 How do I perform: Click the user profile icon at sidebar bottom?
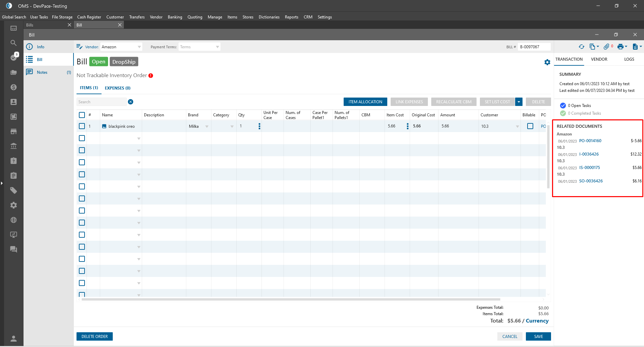[13, 338]
